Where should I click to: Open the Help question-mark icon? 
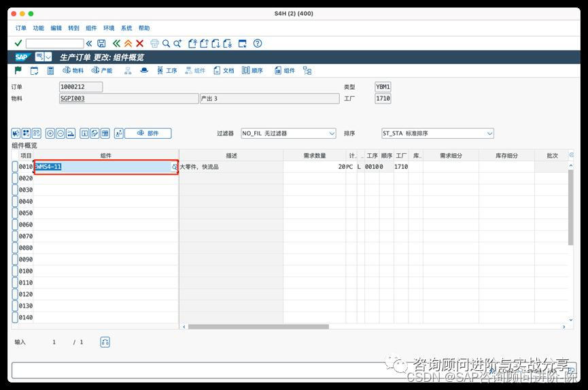point(258,44)
